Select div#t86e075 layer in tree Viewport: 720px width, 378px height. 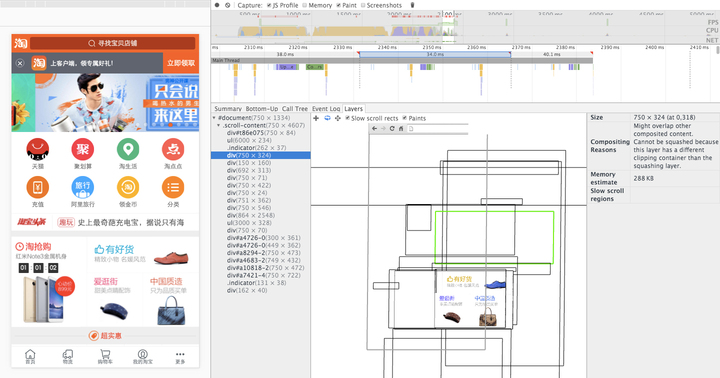(x=261, y=133)
